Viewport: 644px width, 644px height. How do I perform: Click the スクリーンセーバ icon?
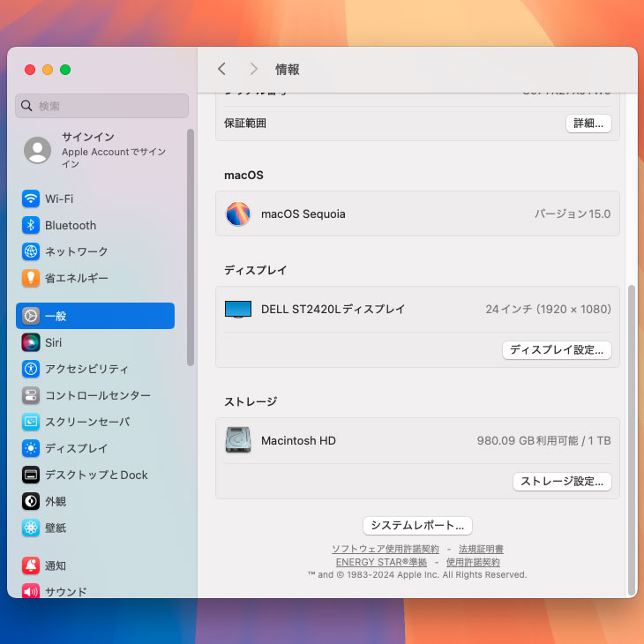31,422
